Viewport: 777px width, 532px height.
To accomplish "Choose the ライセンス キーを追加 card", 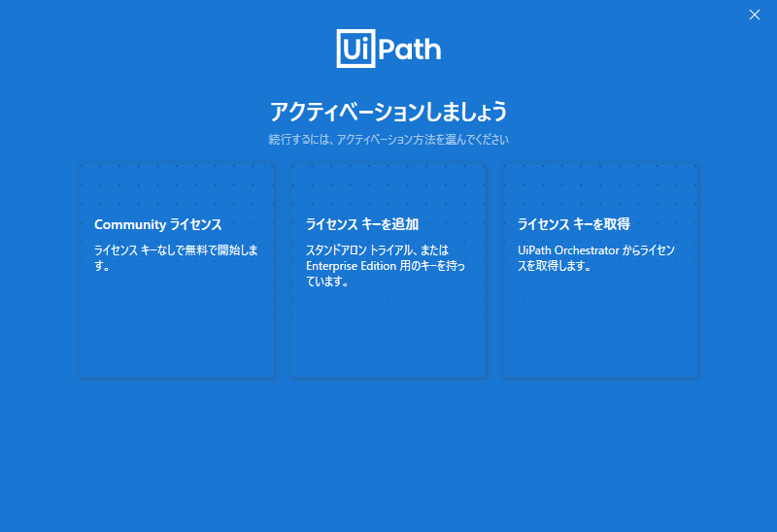I will click(x=388, y=271).
